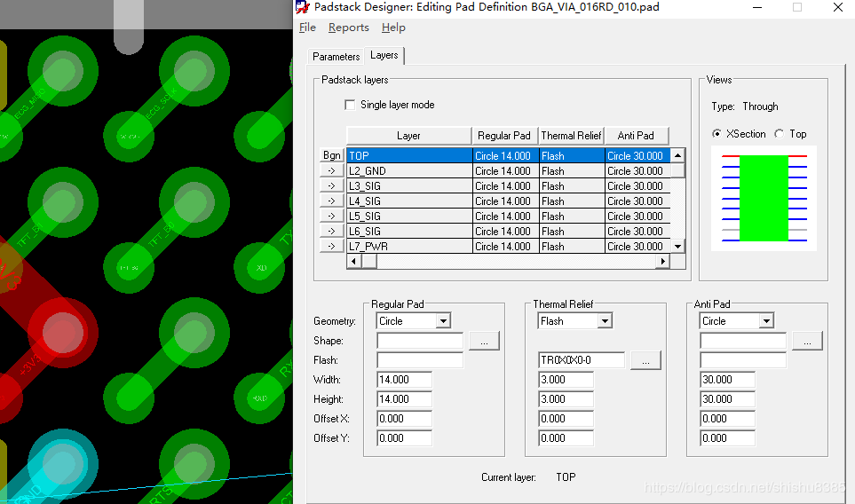Click the arrow button beside L3_SIG row

[331, 185]
